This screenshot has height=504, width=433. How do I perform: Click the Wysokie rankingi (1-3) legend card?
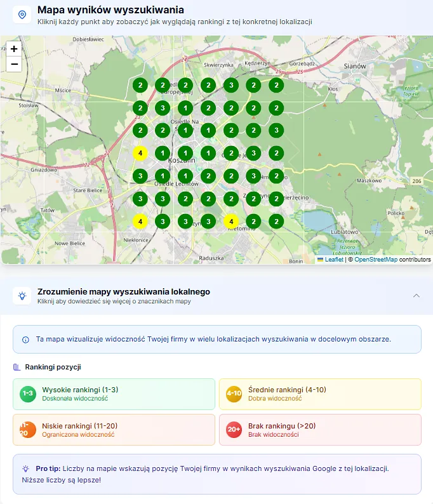(x=114, y=394)
